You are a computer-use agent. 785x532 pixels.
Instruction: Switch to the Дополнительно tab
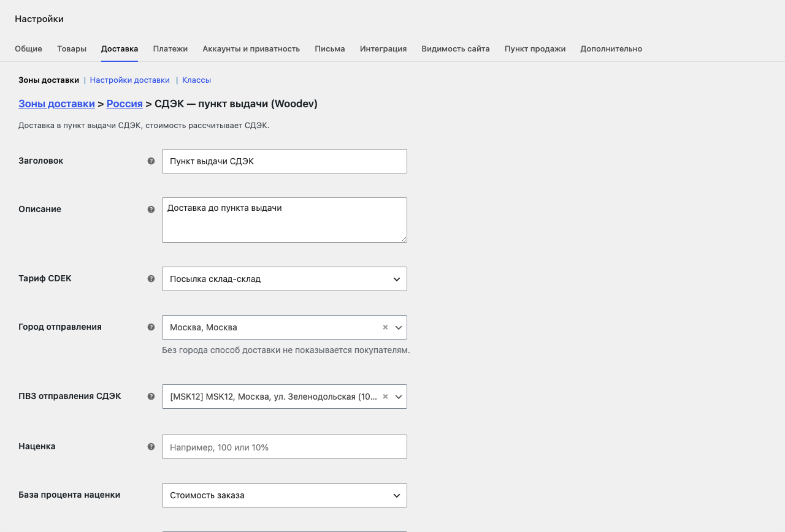click(611, 49)
